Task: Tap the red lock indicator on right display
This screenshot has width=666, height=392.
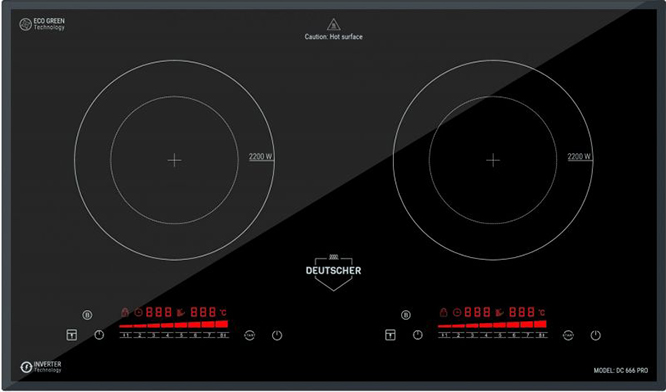Action: 443,312
